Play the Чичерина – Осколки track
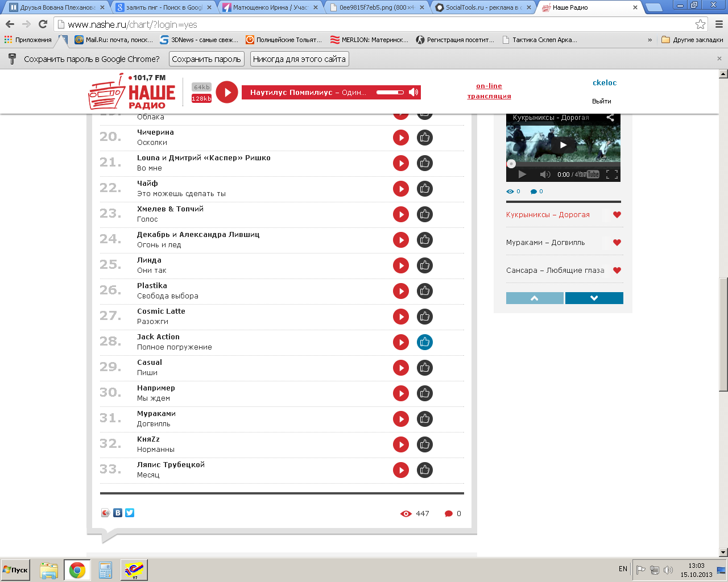The width and height of the screenshot is (728, 582). (401, 138)
